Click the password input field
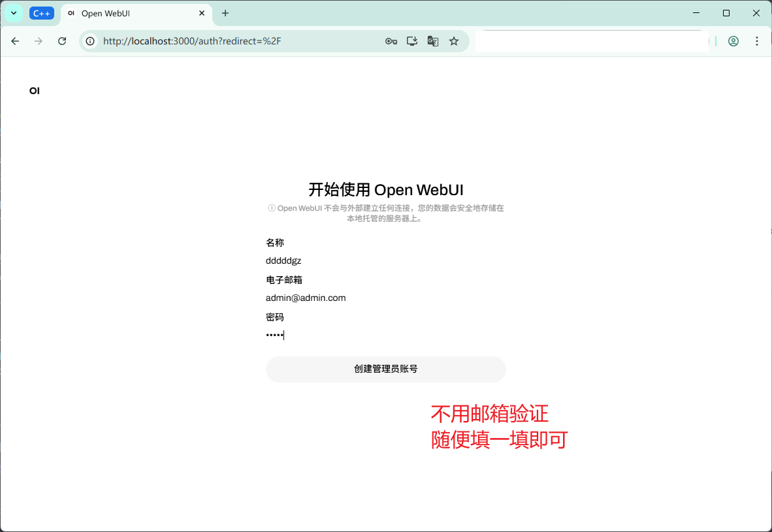772x532 pixels. coord(386,335)
